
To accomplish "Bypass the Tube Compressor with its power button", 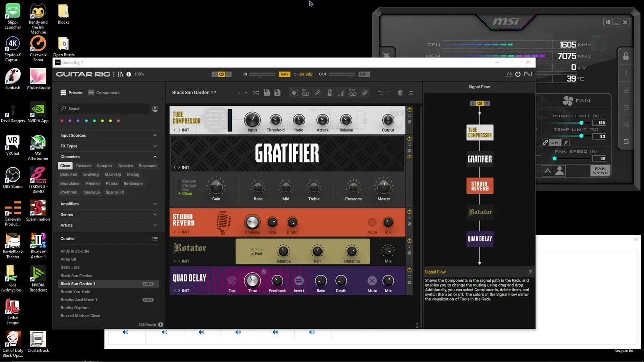I will (409, 110).
